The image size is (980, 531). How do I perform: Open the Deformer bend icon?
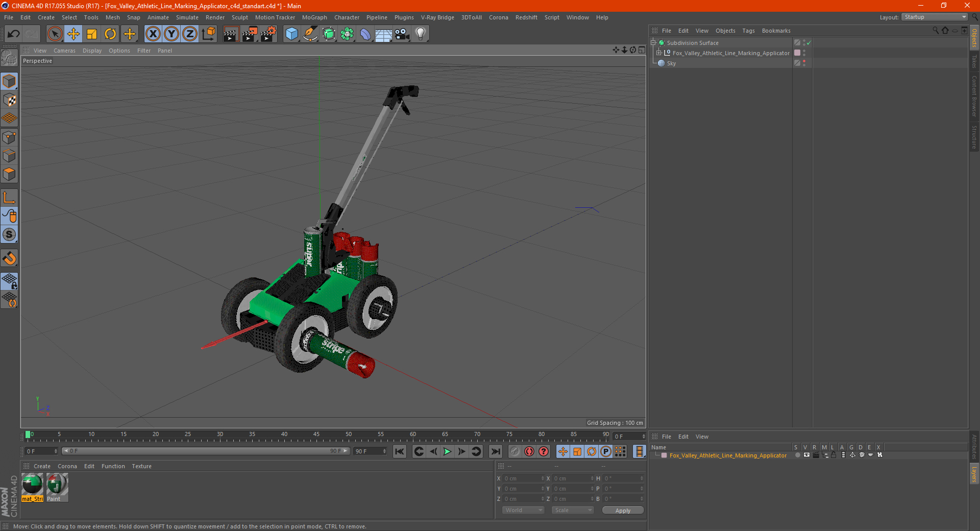pos(365,34)
